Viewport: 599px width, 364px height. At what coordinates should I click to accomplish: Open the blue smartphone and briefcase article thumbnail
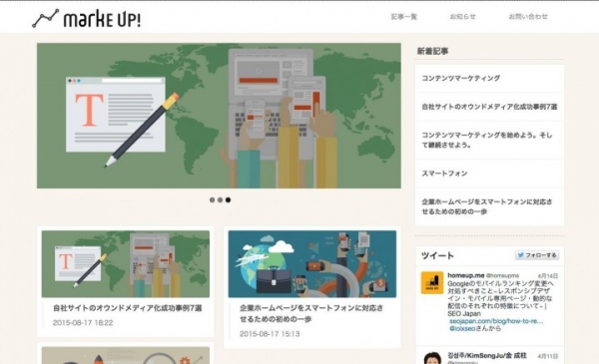(x=312, y=264)
